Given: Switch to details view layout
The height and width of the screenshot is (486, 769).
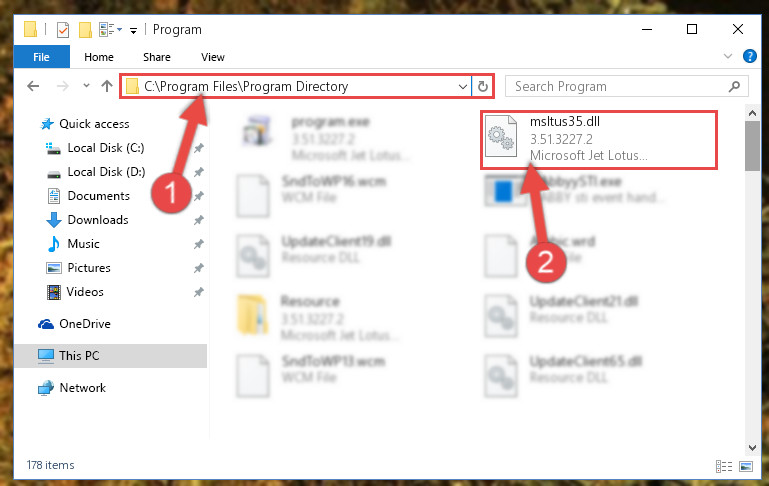Looking at the screenshot, I should tap(724, 466).
